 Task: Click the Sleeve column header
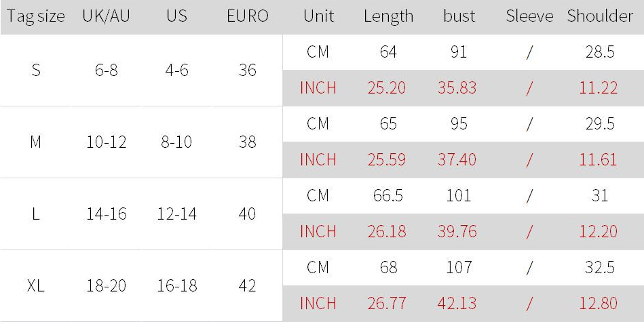529,16
